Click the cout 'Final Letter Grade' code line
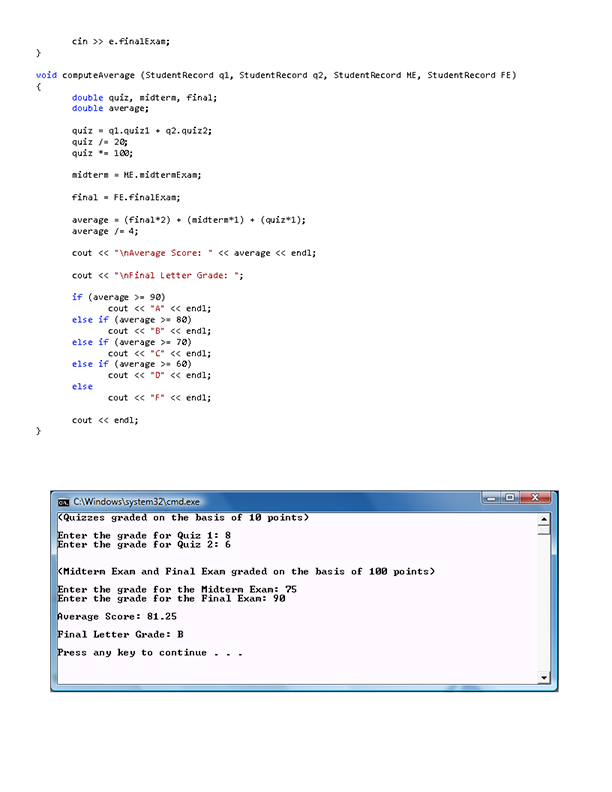Image resolution: width=612 pixels, height=792 pixels. coord(158,275)
